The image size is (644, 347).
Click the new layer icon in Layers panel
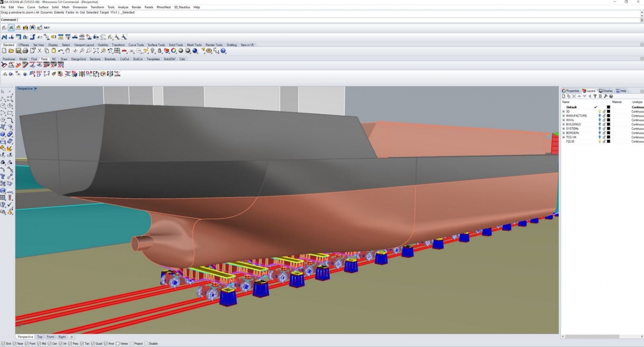(x=563, y=96)
